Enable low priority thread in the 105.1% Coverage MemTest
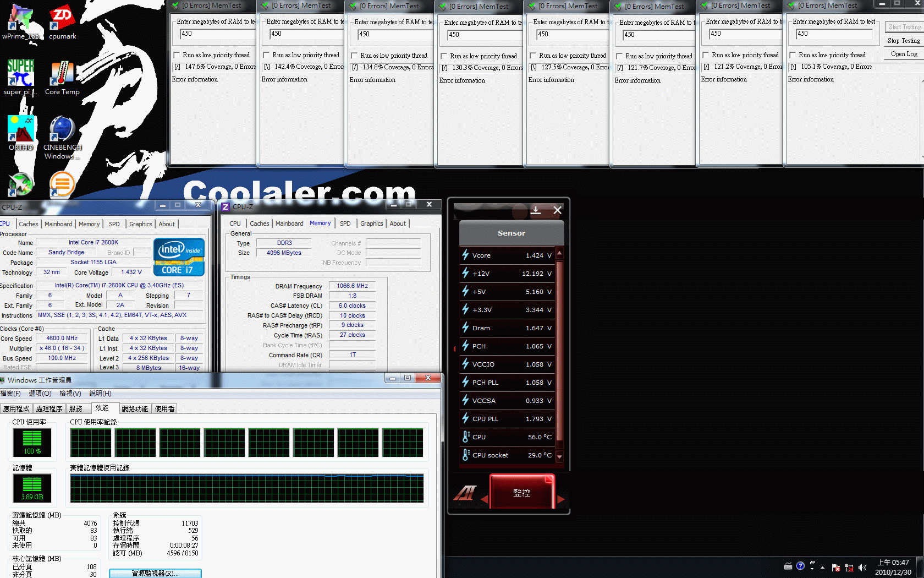The image size is (924, 578). tap(793, 55)
